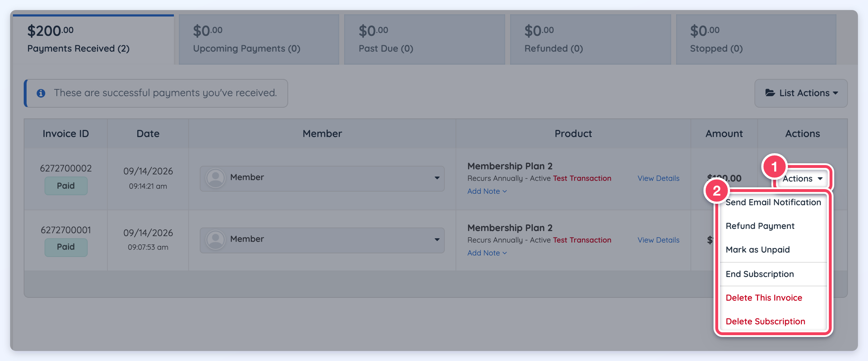The width and height of the screenshot is (868, 361).
Task: Switch to the Upcoming Payments tab
Action: pyautogui.click(x=259, y=39)
